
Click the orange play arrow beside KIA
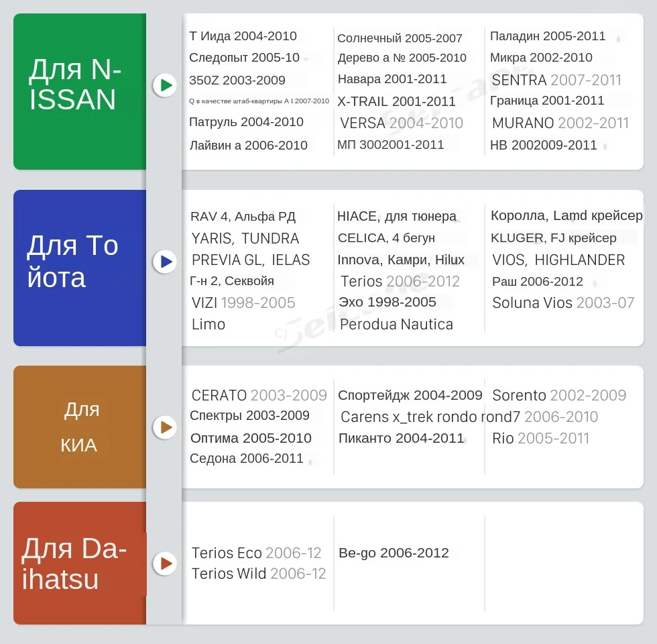click(x=165, y=427)
